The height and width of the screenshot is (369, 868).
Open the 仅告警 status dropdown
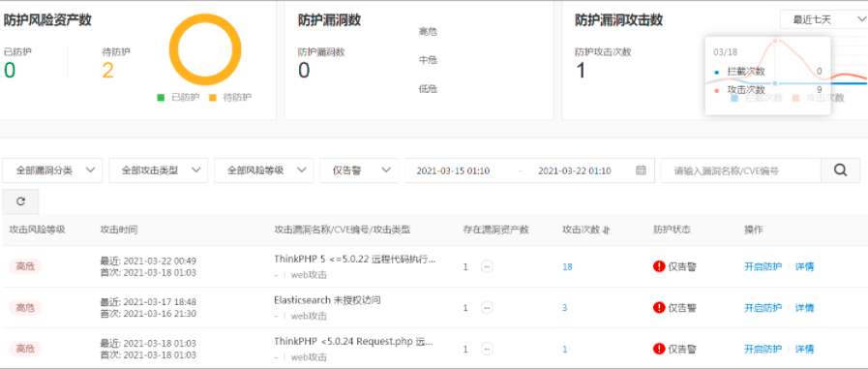point(359,170)
